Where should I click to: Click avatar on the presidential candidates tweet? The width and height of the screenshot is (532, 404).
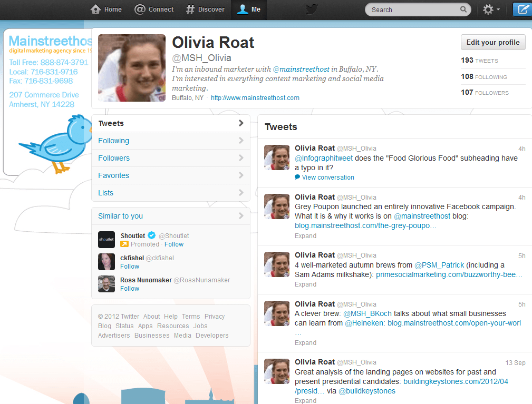(x=277, y=371)
